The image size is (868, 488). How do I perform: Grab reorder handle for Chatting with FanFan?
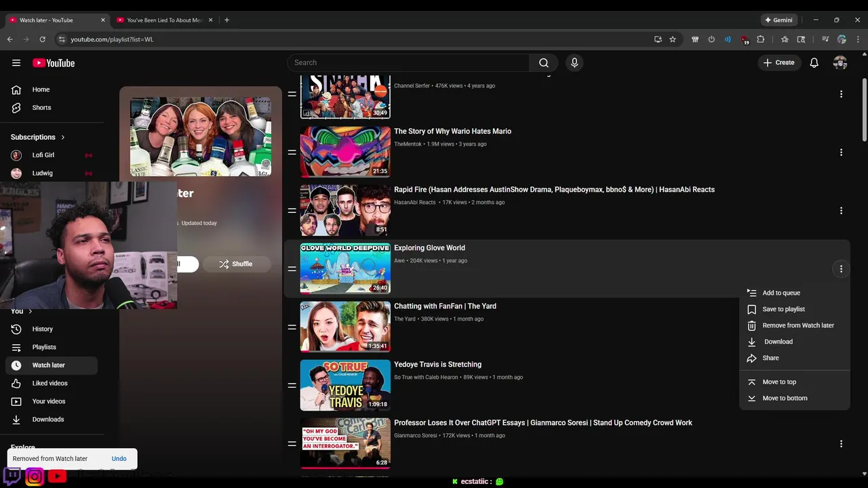(292, 327)
